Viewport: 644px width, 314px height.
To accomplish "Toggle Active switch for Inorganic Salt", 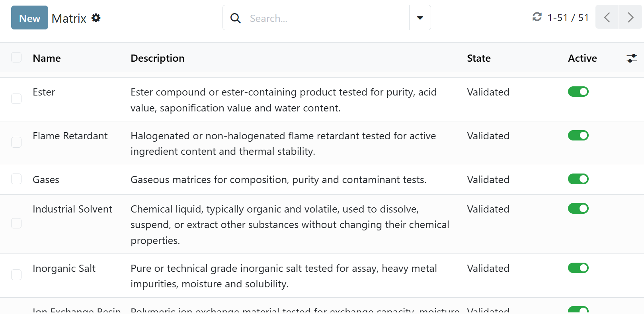I will coord(578,268).
